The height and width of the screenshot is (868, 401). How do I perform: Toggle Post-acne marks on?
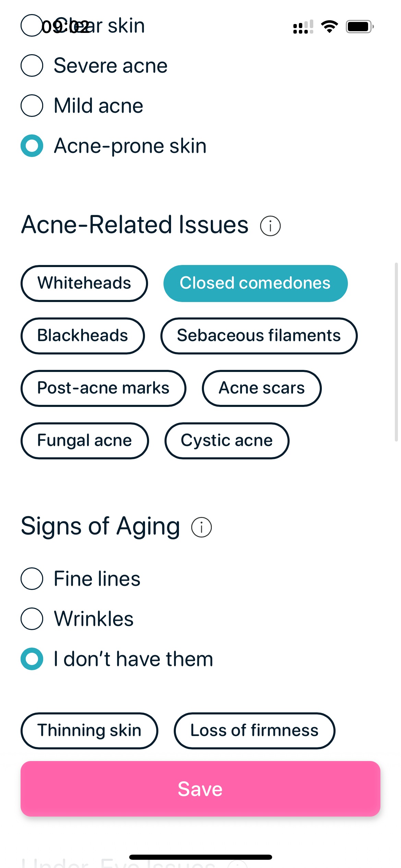click(x=104, y=388)
